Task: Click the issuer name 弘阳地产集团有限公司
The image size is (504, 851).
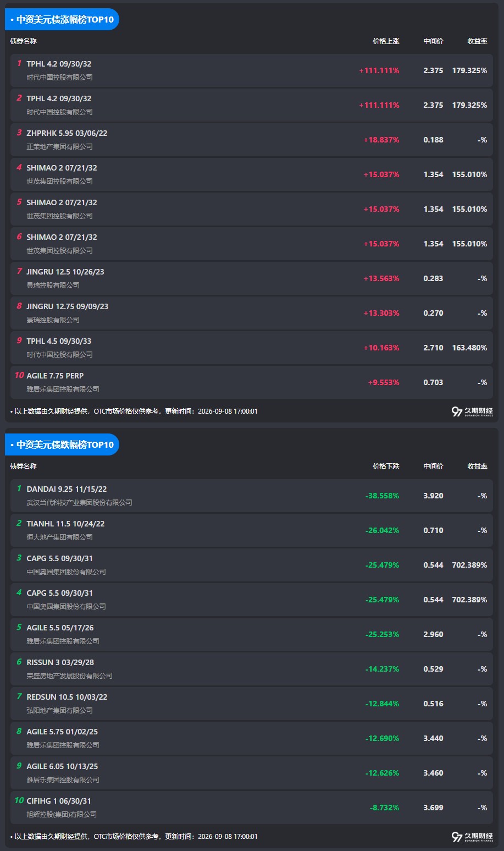Action: click(59, 711)
